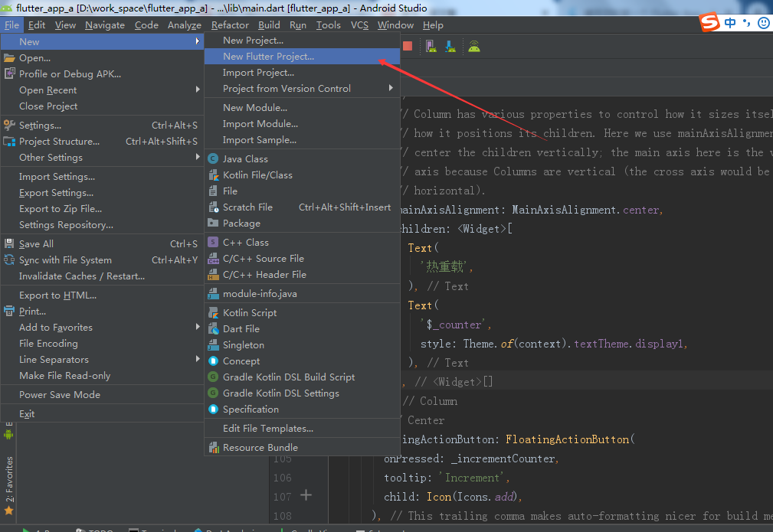This screenshot has width=773, height=532.
Task: Open Edit File Templates...
Action: click(302, 429)
